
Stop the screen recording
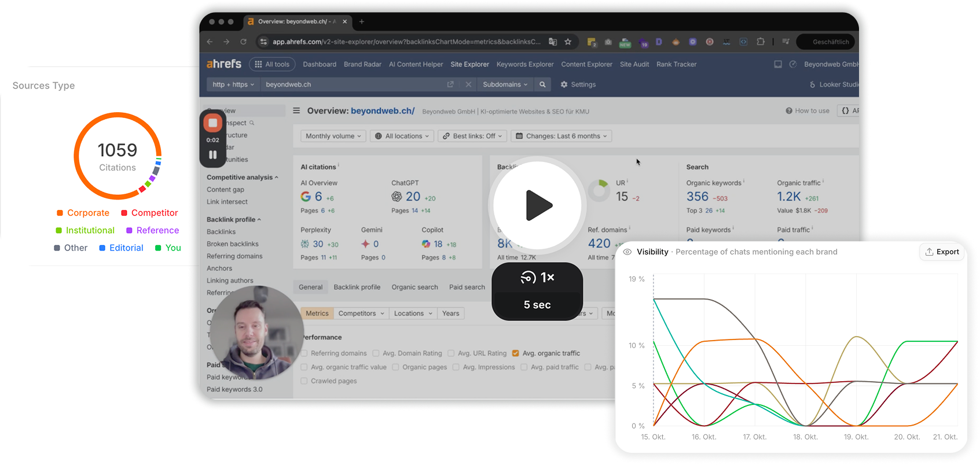212,123
